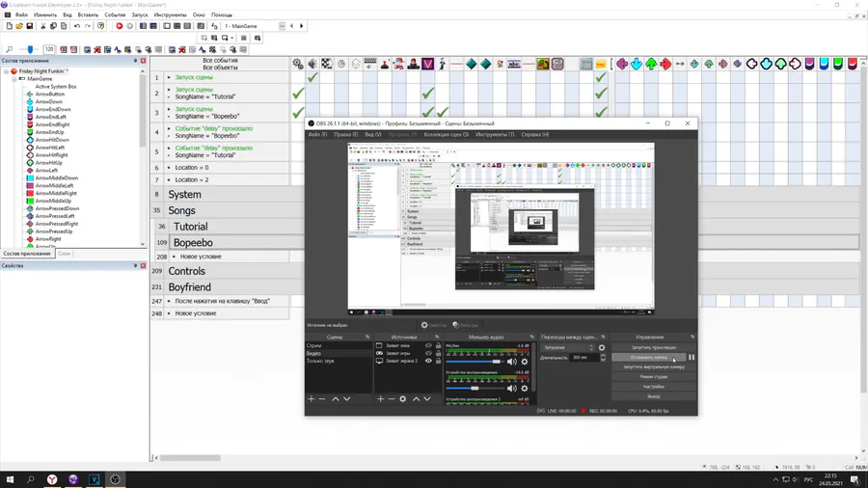Click the red Run application icon
Viewport: 868px width, 488px height.
pyautogui.click(x=119, y=26)
